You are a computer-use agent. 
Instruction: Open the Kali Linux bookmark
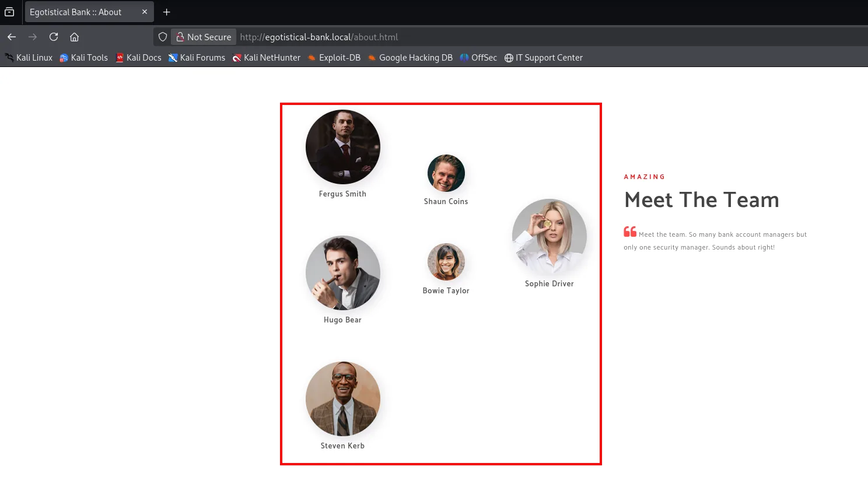click(29, 58)
